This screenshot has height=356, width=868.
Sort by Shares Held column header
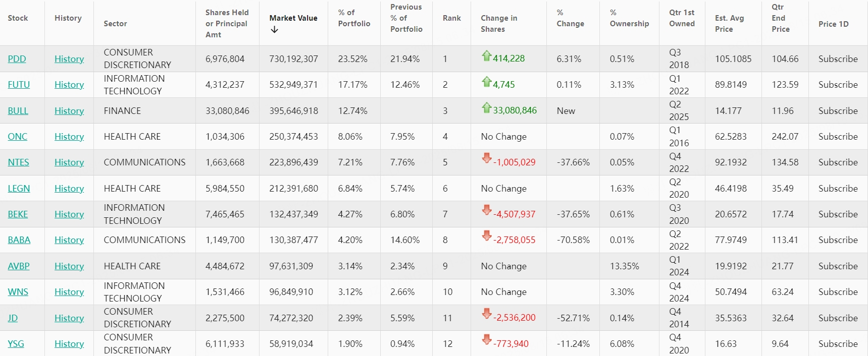[226, 24]
